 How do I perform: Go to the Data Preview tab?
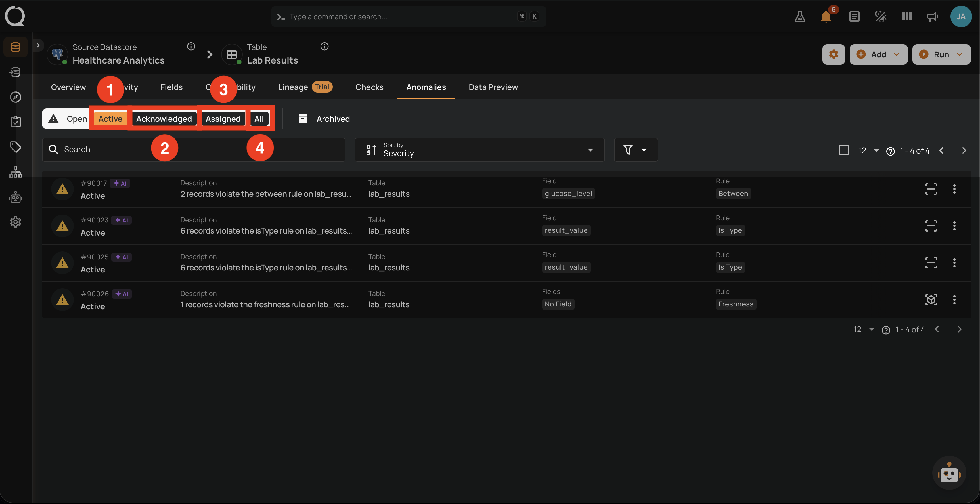493,87
